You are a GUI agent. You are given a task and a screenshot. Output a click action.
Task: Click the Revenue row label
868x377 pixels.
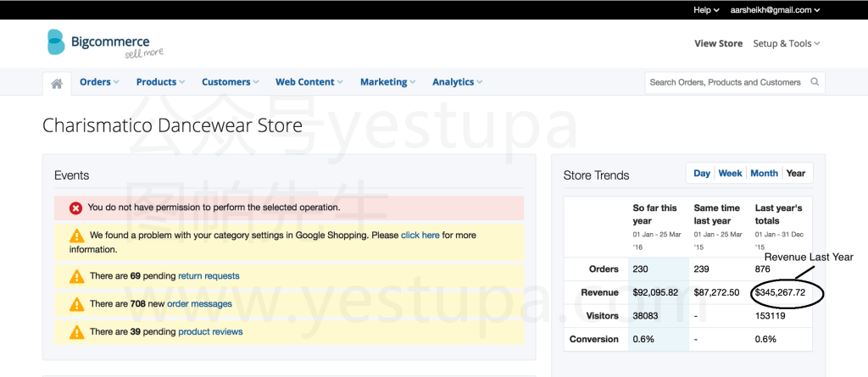pyautogui.click(x=599, y=293)
